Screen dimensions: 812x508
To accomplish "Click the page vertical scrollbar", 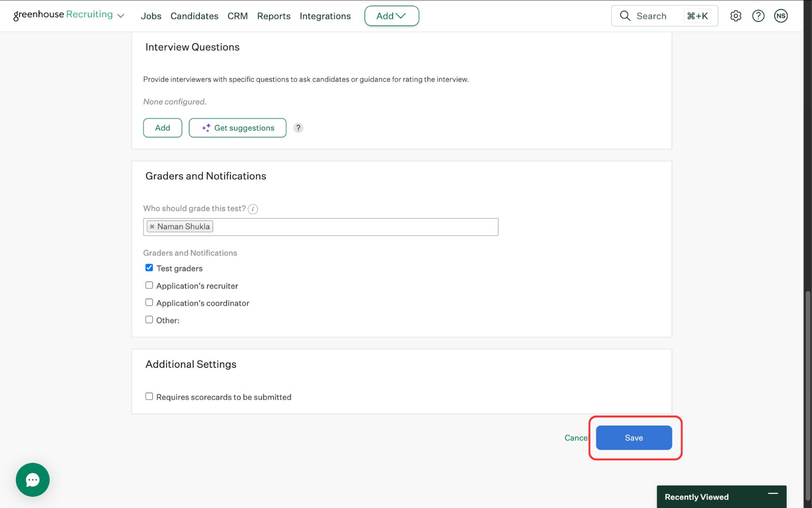I will pos(807,395).
